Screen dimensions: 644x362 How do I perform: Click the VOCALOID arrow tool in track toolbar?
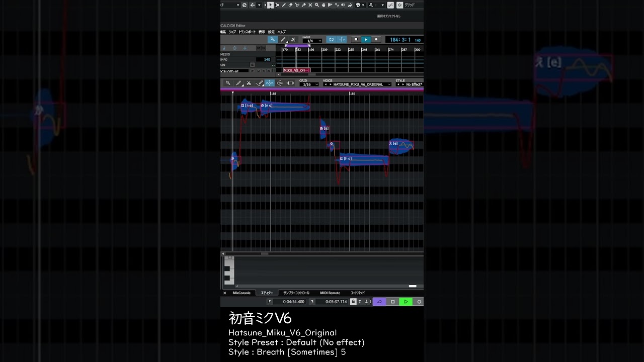click(273, 39)
